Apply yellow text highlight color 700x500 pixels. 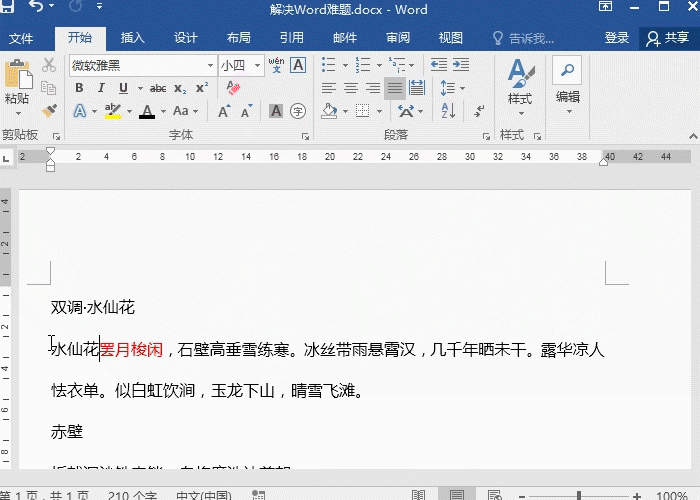(x=112, y=111)
